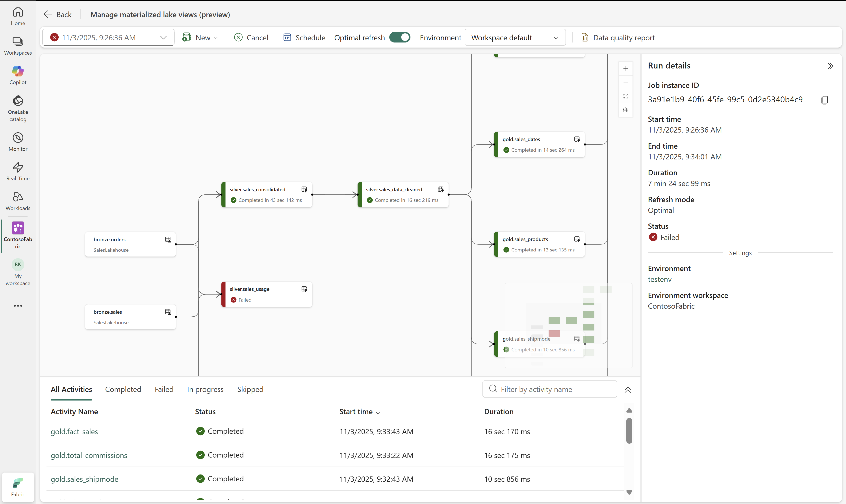Collapse the activities panel with chevron
Screen dimensions: 846x504
628,390
